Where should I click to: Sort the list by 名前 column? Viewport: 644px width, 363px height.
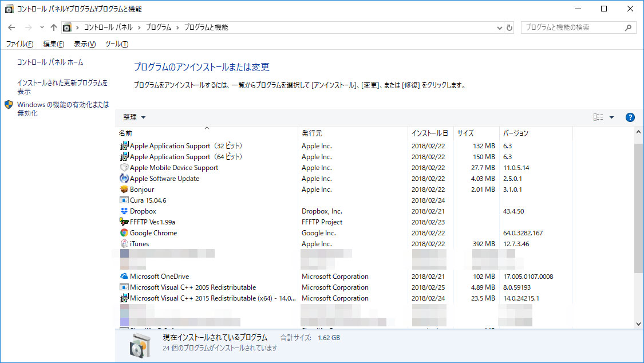pyautogui.click(x=207, y=133)
